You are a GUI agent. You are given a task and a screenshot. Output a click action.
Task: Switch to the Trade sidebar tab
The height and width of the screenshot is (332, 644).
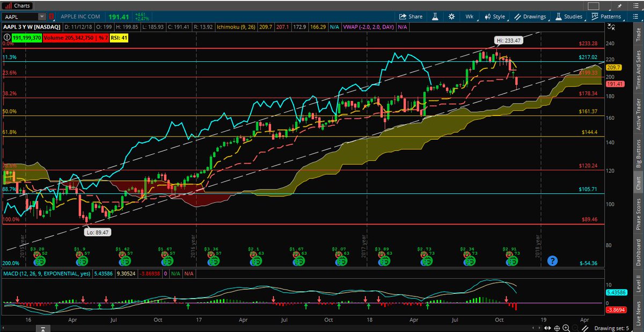tap(639, 35)
